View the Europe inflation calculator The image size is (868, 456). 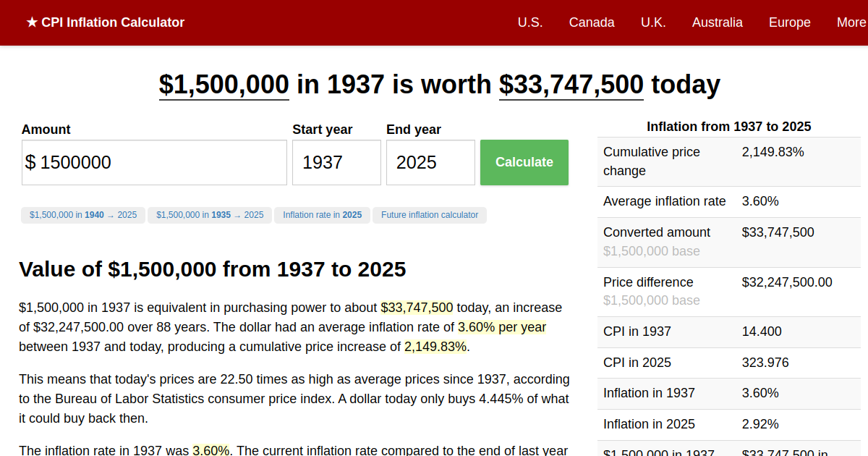point(789,22)
